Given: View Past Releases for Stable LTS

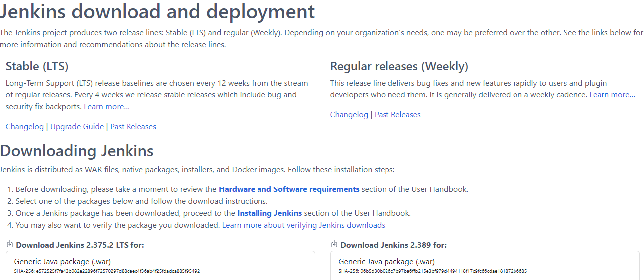Looking at the screenshot, I should pyautogui.click(x=133, y=127).
